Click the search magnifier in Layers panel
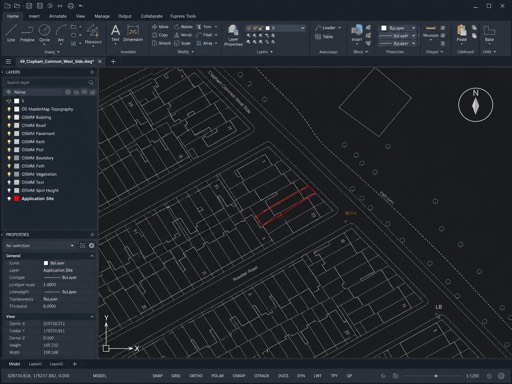 [x=91, y=82]
